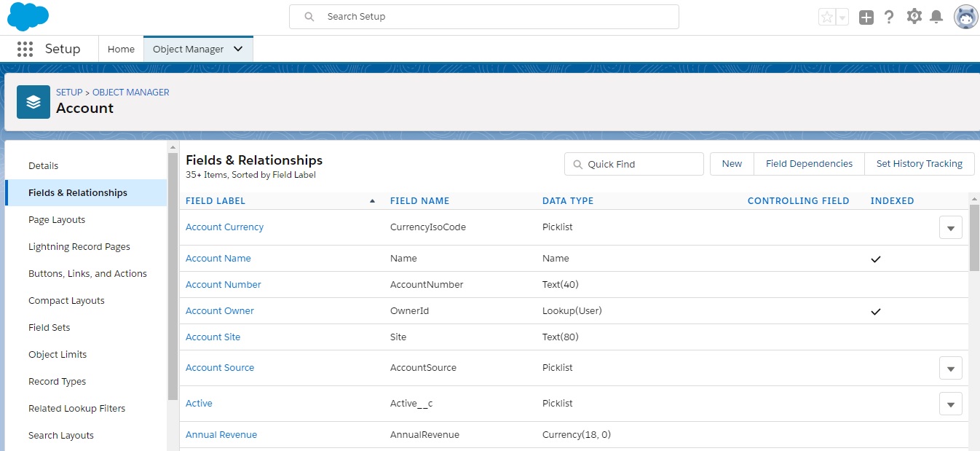Click the Account object layers icon
Image resolution: width=980 pixels, height=451 pixels.
[x=33, y=102]
